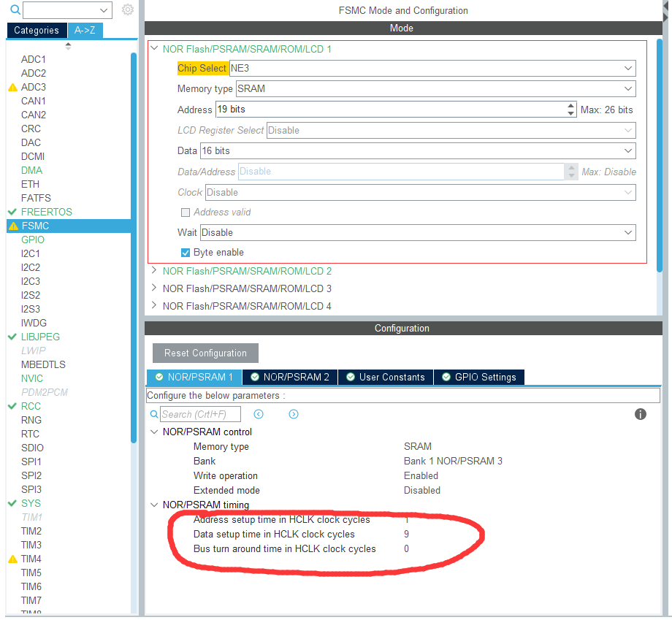672x620 pixels.
Task: Click the back navigation arrow beside parameter search
Action: (259, 414)
